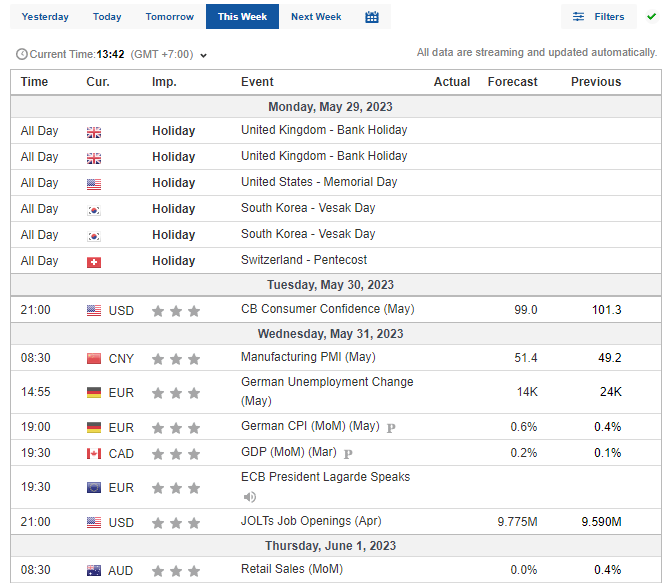This screenshot has width=671, height=583.
Task: Click the Canada flag beside CAD
Action: [x=94, y=453]
